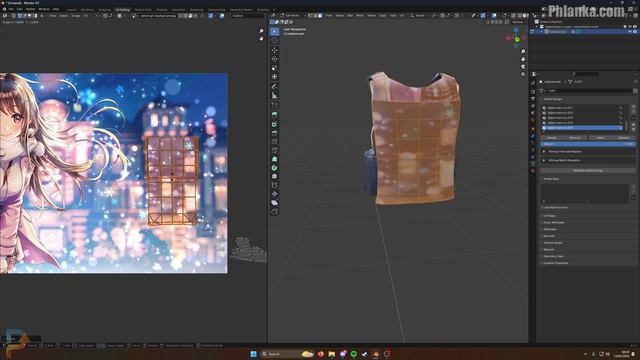The height and width of the screenshot is (360, 640).
Task: Enable vertex select mode in 3D viewport
Action: point(310,16)
